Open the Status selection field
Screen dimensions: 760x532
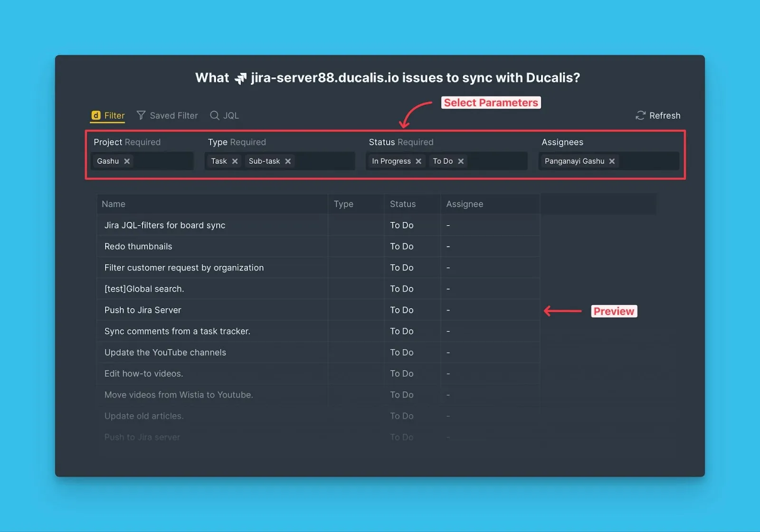coord(496,161)
